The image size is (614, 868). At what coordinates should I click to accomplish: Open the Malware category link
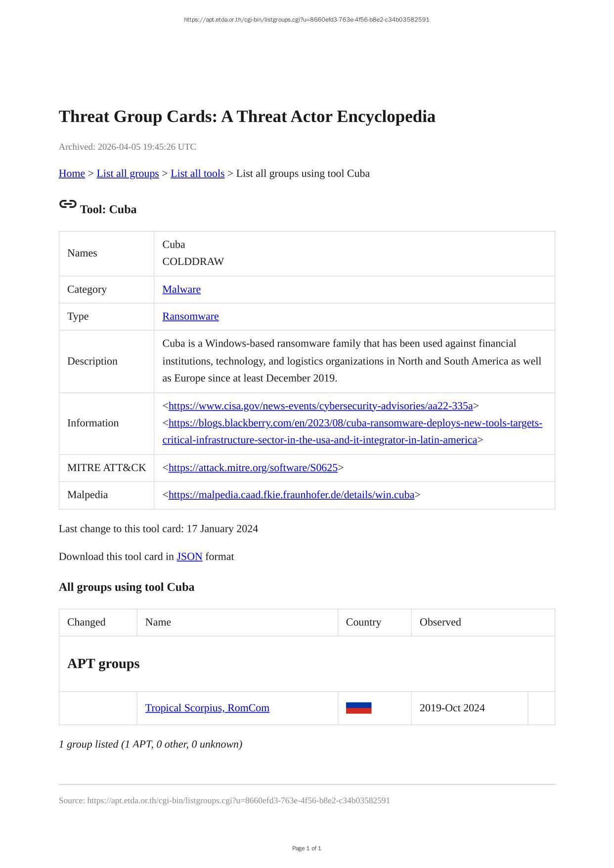pos(181,290)
